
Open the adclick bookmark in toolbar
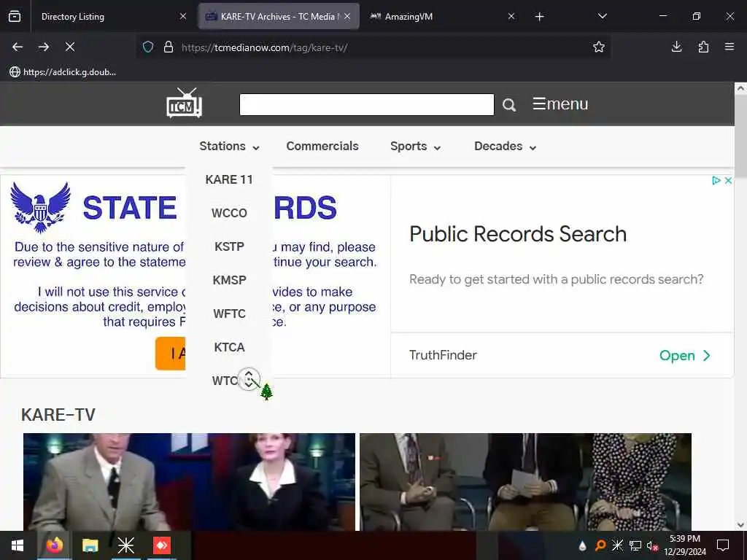pyautogui.click(x=63, y=72)
